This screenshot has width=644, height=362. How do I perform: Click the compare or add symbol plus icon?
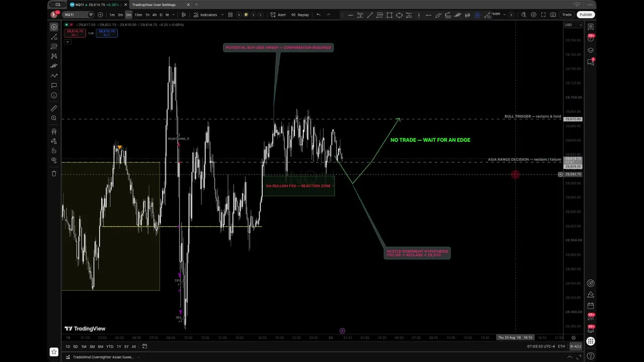[100, 15]
